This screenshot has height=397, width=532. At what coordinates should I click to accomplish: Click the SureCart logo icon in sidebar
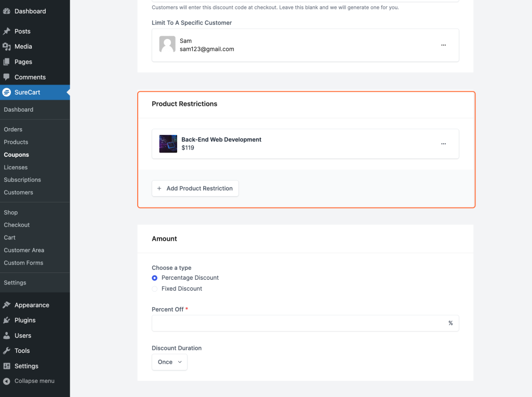tap(7, 92)
